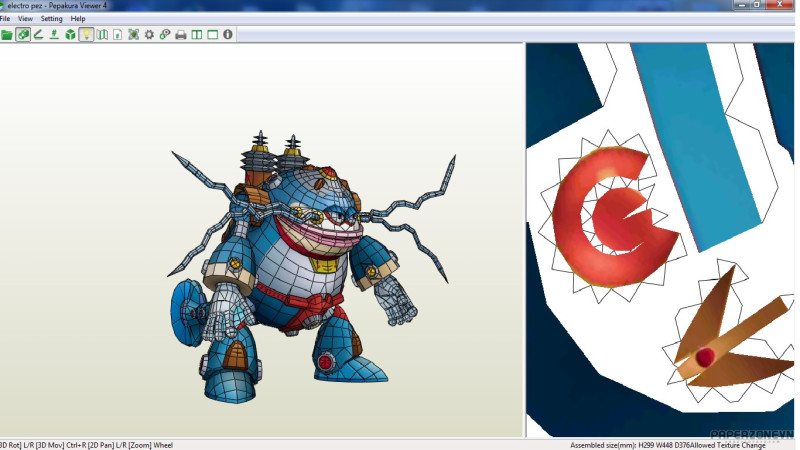Click the link with eye icon
Screen dimensions: 800x450
click(x=165, y=35)
